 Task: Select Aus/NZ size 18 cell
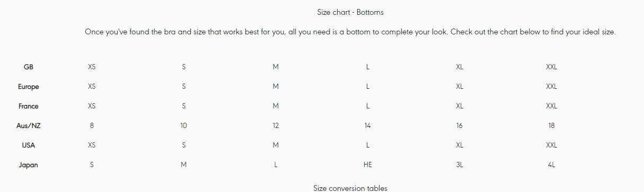coord(551,126)
